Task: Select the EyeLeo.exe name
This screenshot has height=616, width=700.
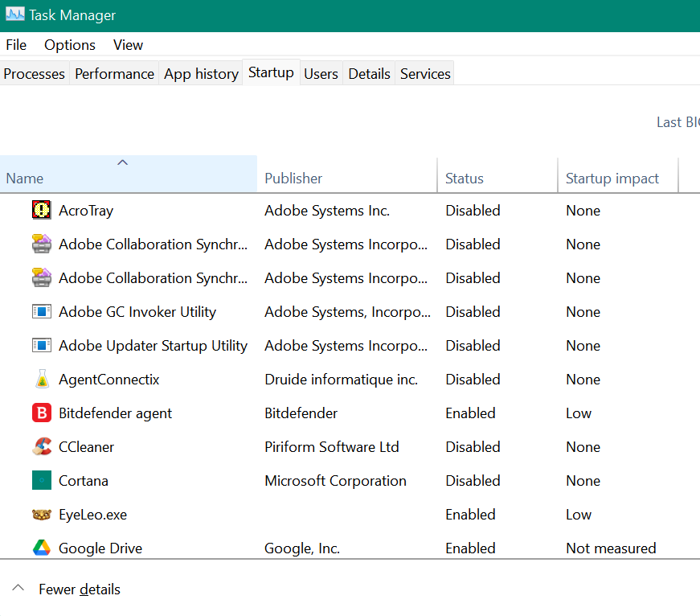Action: (x=93, y=515)
